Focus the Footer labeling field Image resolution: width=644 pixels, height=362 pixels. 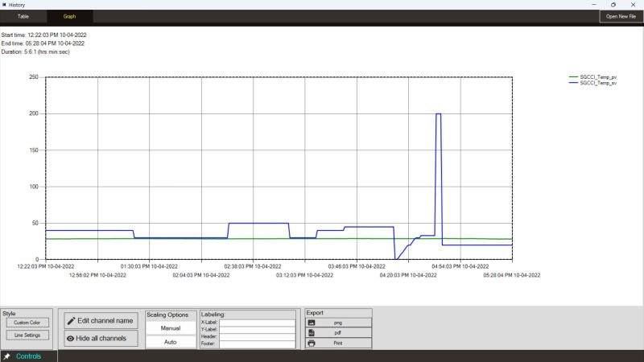tap(257, 344)
